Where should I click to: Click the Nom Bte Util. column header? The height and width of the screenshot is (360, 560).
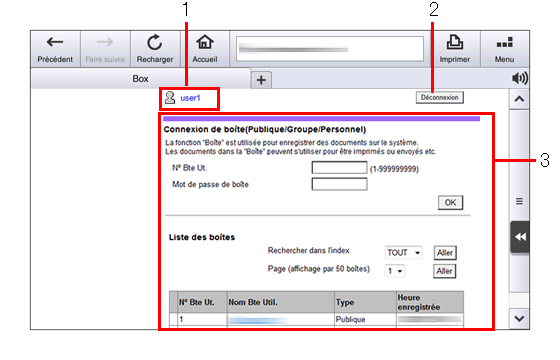click(x=281, y=302)
